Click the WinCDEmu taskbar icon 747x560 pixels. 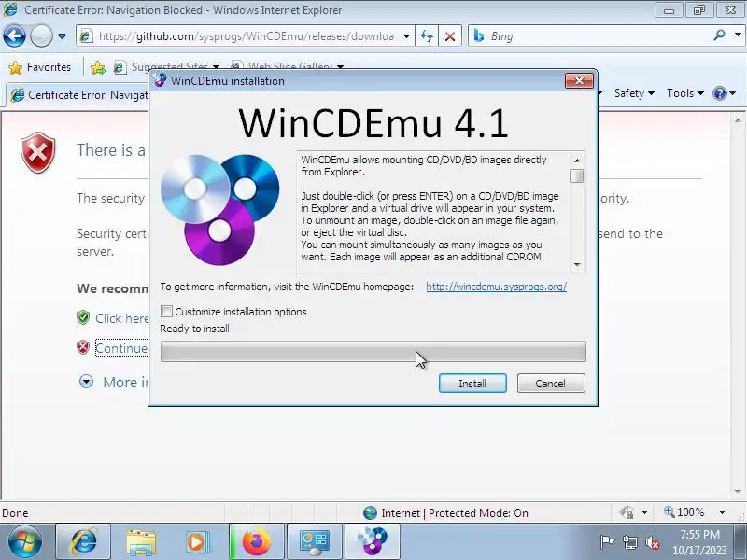[x=373, y=542]
